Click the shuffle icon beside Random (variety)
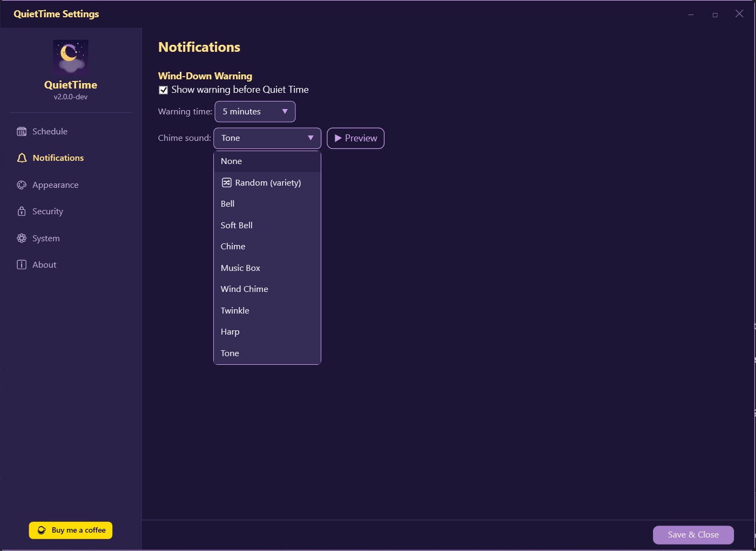Viewport: 756px width, 551px height. tap(227, 182)
